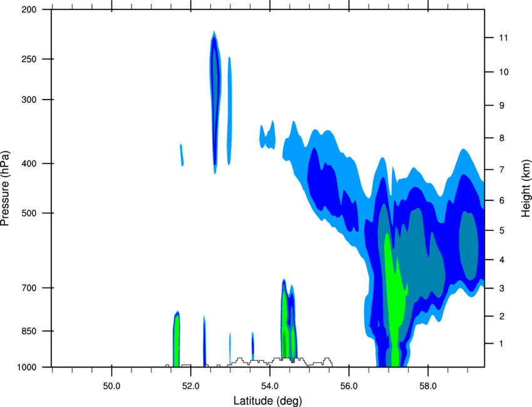
Task: Click the 58.0 latitude tick label
Action: (428, 386)
